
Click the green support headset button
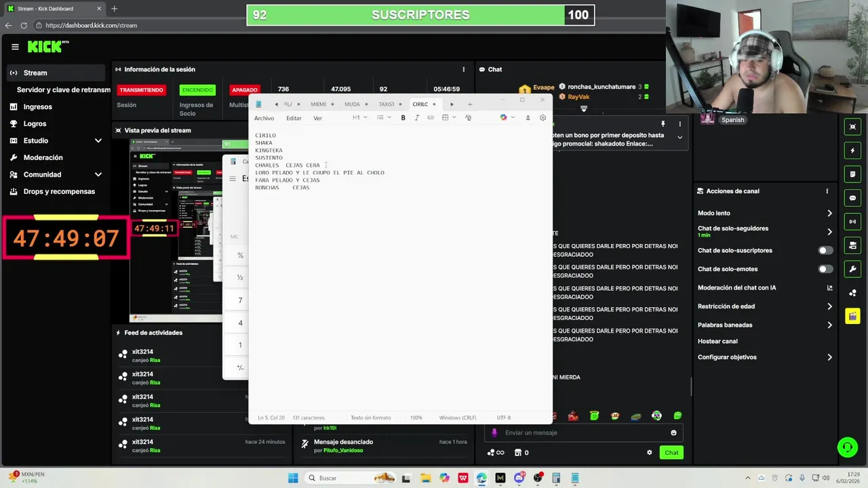847,447
